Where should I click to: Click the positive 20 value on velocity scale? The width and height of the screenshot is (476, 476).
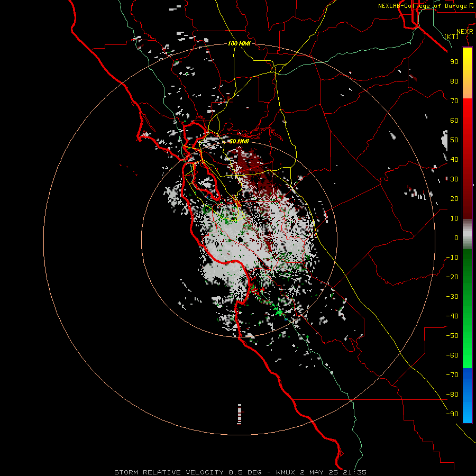pos(454,198)
